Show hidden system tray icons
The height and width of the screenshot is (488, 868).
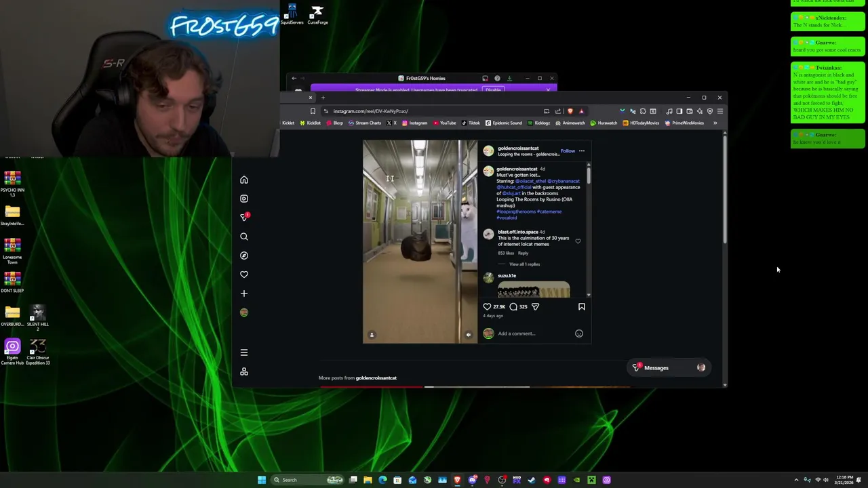click(796, 480)
